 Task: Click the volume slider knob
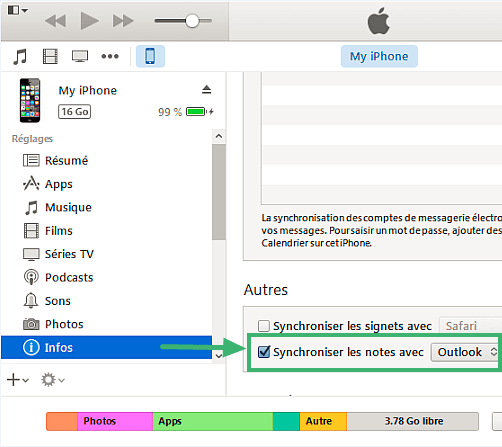pyautogui.click(x=192, y=21)
